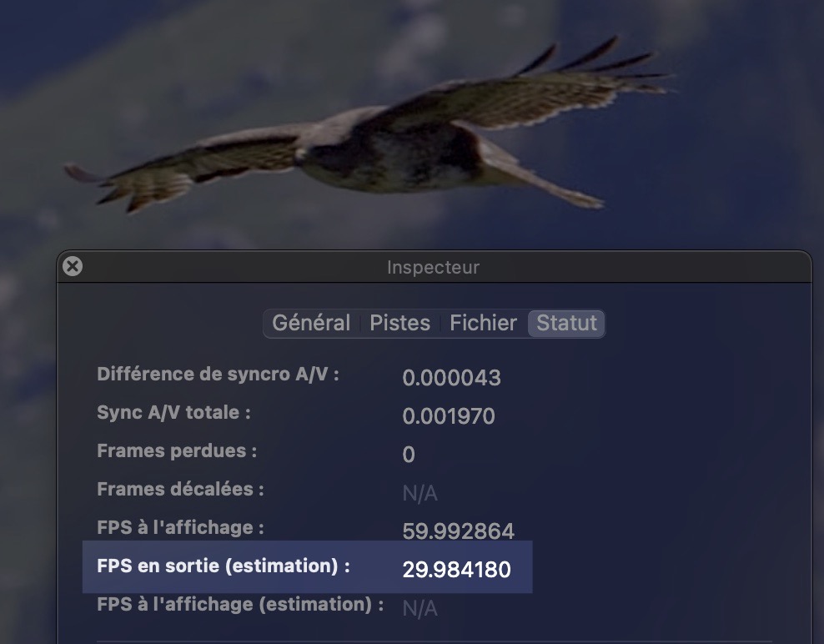Open the Pistes tab
The width and height of the screenshot is (824, 644).
(400, 323)
